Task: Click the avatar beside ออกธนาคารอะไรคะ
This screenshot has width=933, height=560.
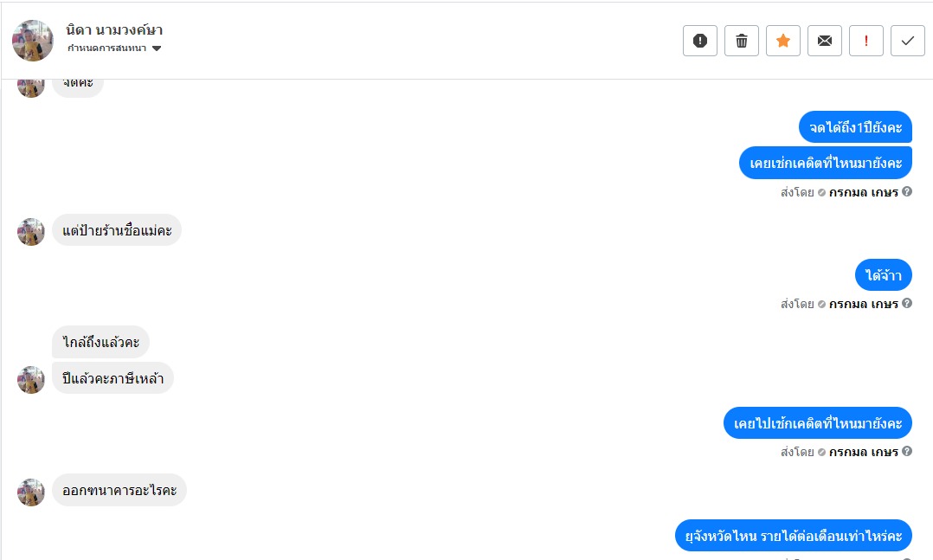Action: (x=31, y=492)
